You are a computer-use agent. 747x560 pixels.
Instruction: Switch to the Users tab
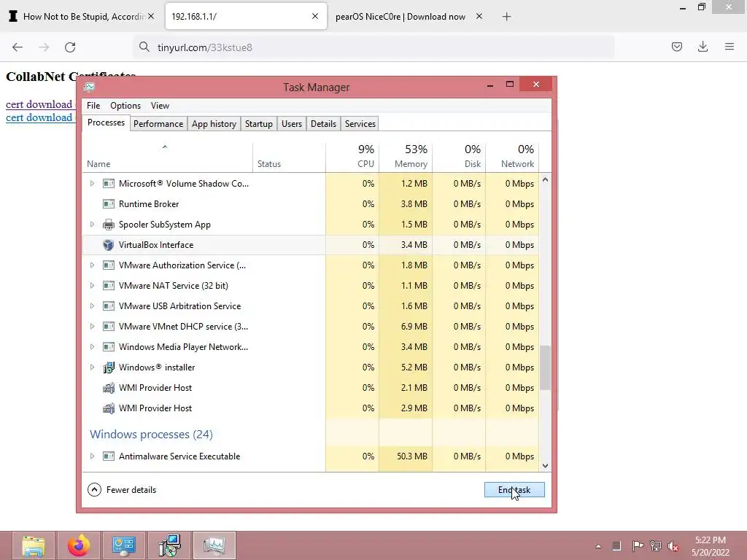click(292, 124)
